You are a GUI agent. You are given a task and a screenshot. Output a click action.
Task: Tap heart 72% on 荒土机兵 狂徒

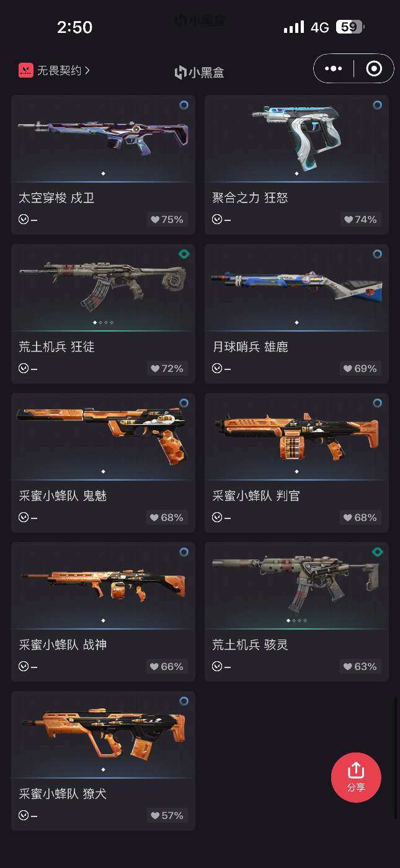[x=167, y=368]
